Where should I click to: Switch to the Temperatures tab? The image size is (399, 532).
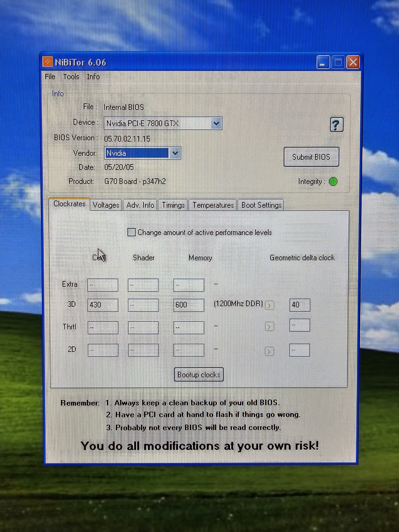[x=213, y=205]
